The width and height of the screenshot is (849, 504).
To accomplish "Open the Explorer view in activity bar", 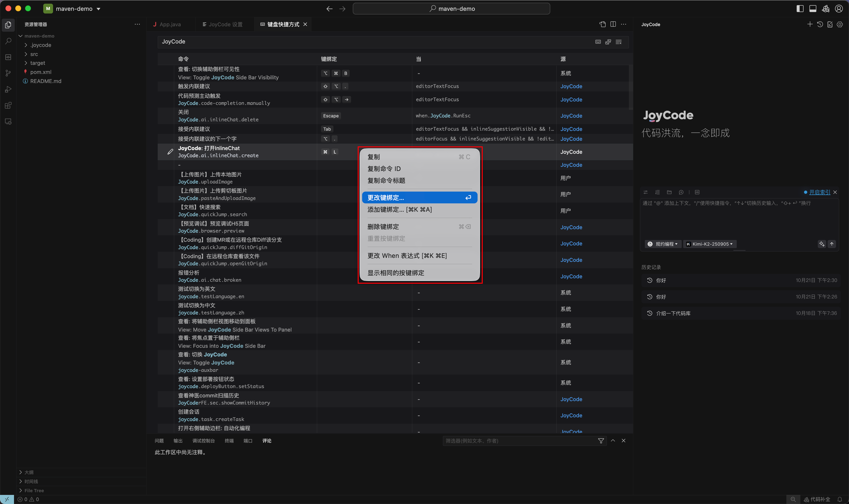I will tap(8, 25).
